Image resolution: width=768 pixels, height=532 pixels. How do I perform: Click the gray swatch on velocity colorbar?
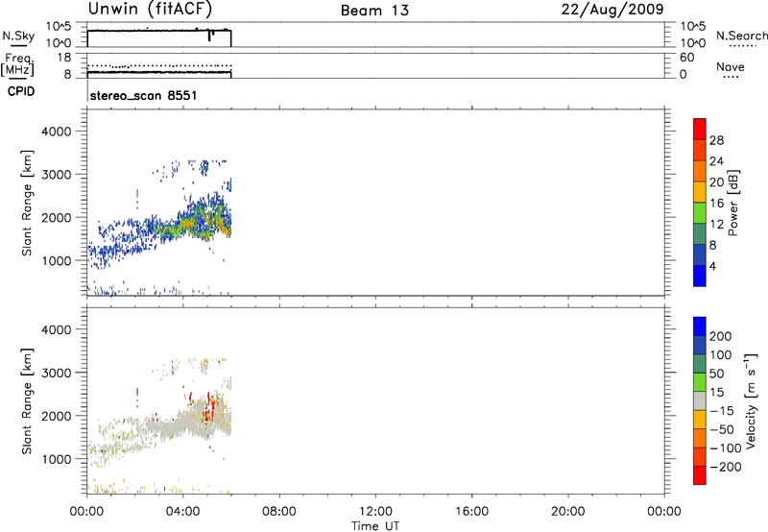pyautogui.click(x=700, y=400)
